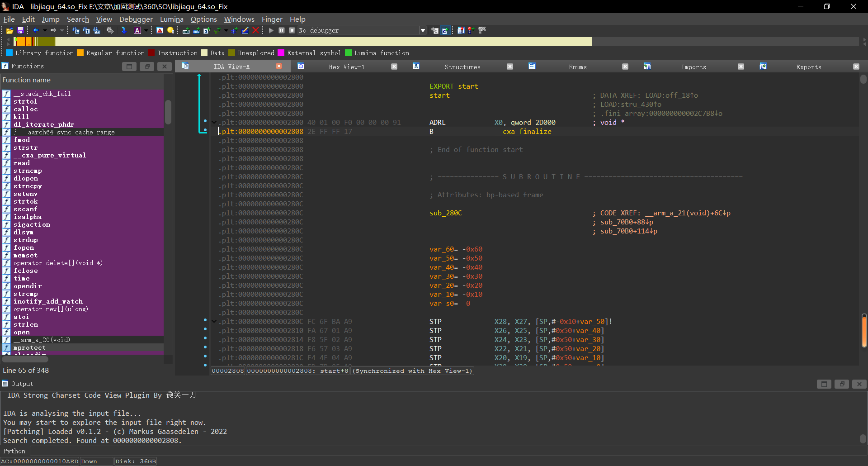The image size is (868, 466).
Task: Toggle breakpoint dot at B __cxa_finalize line
Action: point(205,130)
